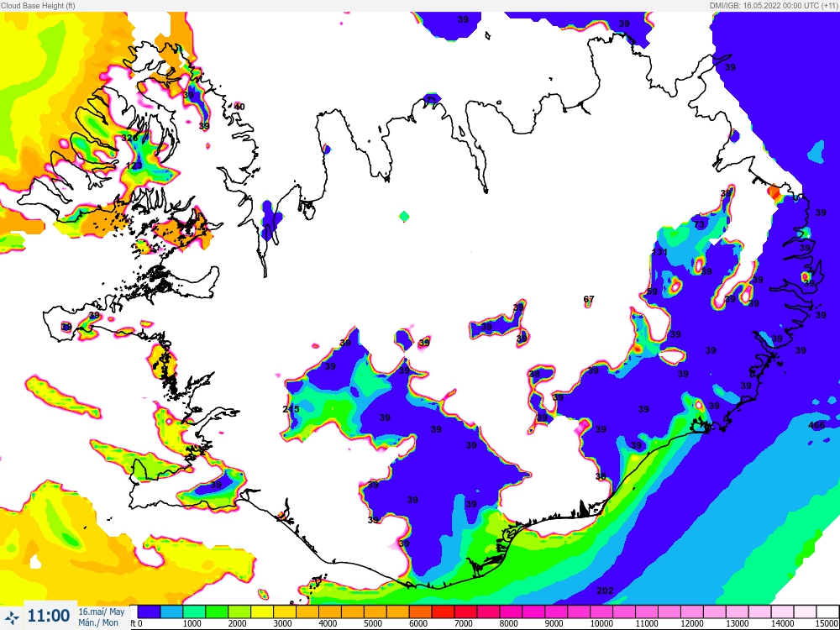Click the 131 cloud base value on map
This screenshot has height=630, width=840.
(x=659, y=252)
